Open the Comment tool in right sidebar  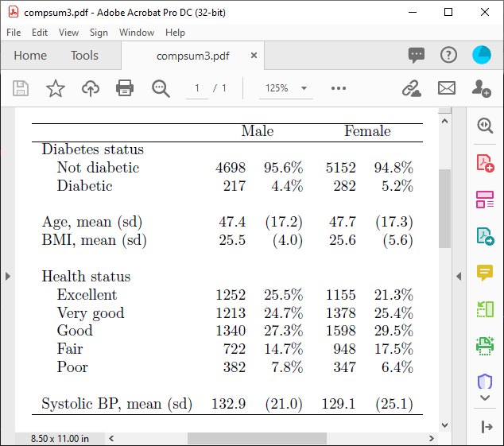click(485, 273)
